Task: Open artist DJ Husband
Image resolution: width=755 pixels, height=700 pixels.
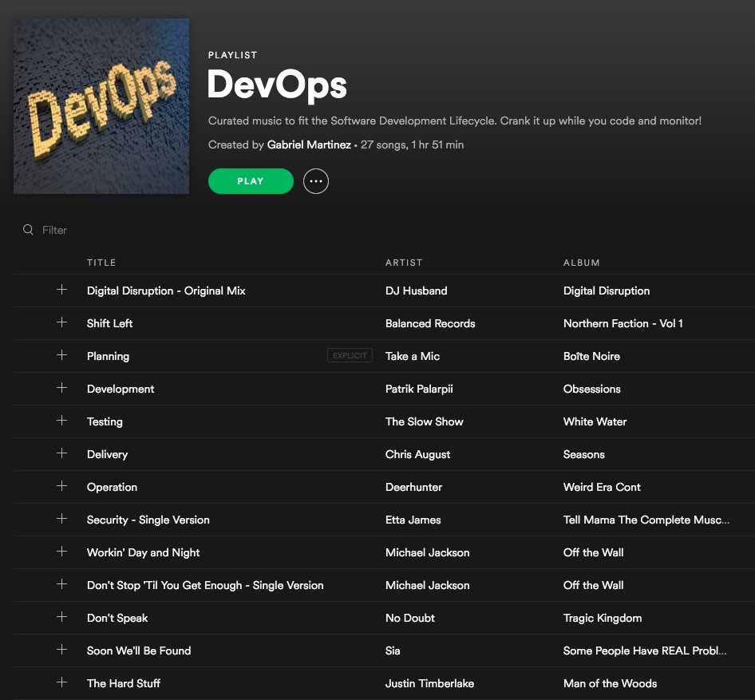Action: click(x=416, y=291)
